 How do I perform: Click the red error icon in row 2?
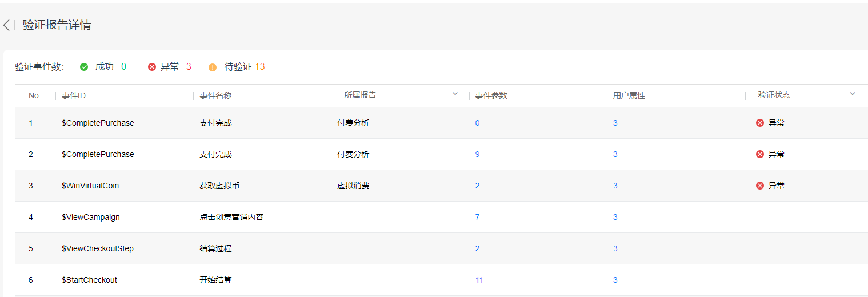tap(760, 154)
